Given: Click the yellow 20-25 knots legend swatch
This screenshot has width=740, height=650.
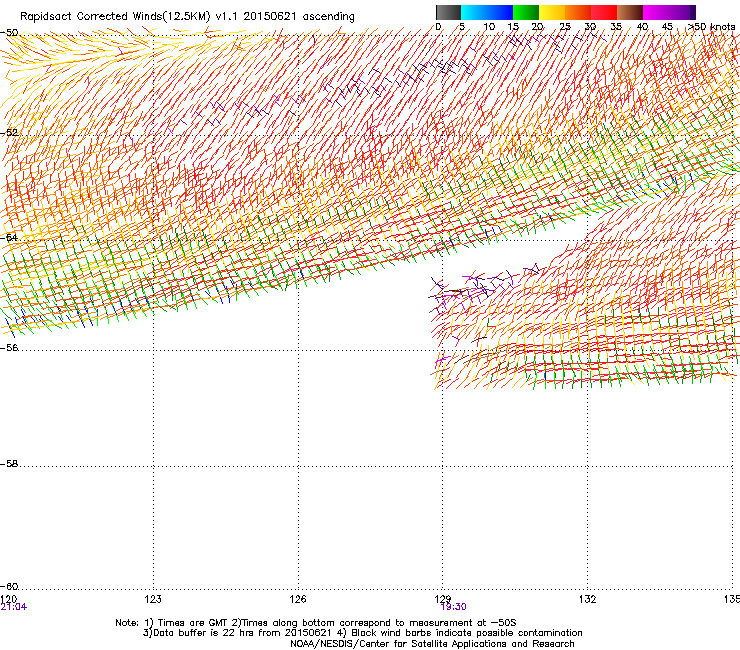Looking at the screenshot, I should [552, 12].
